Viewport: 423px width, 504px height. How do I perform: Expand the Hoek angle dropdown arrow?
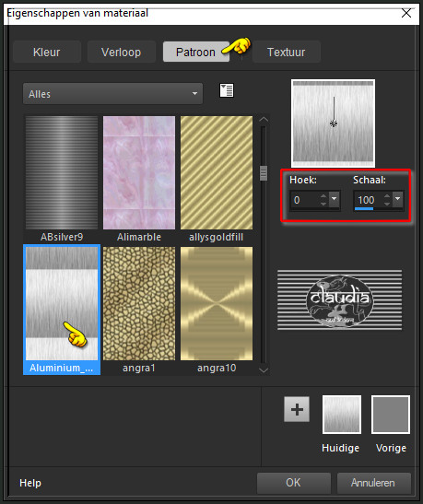(334, 200)
